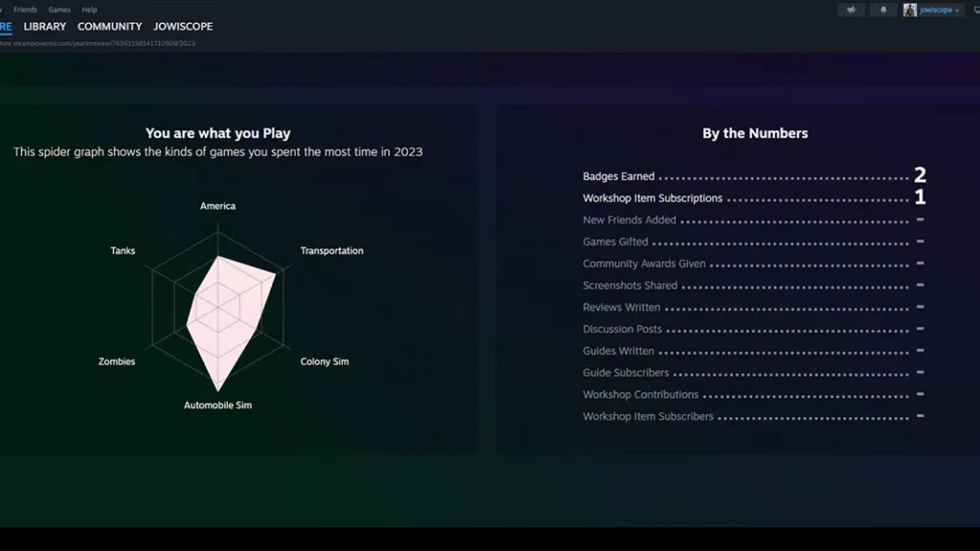Select the Tanks axis label
This screenshot has height=551, width=980.
122,251
